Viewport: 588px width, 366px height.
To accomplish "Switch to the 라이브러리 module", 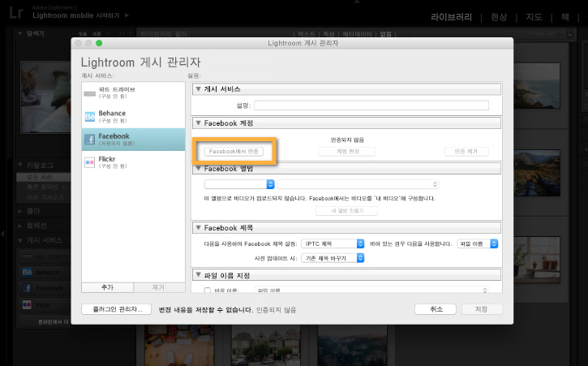I will pyautogui.click(x=451, y=17).
